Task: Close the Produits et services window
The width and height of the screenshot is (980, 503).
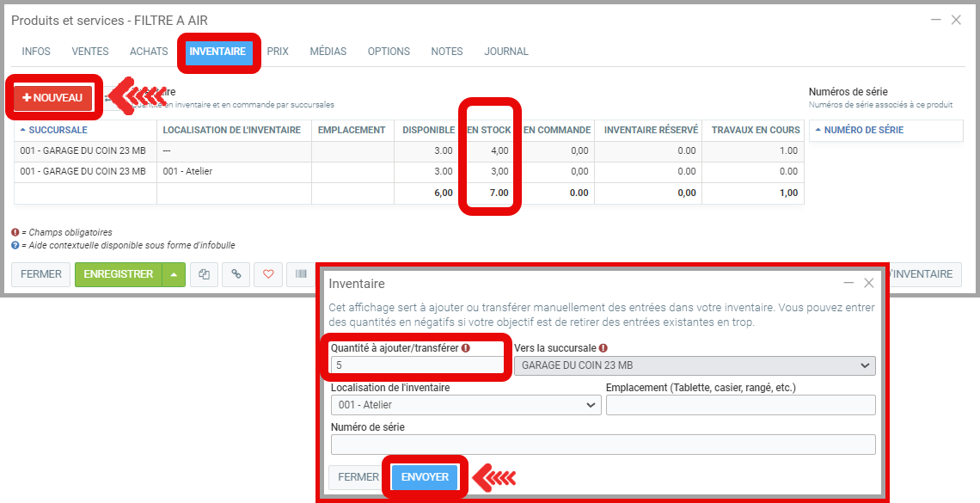Action: coord(956,20)
